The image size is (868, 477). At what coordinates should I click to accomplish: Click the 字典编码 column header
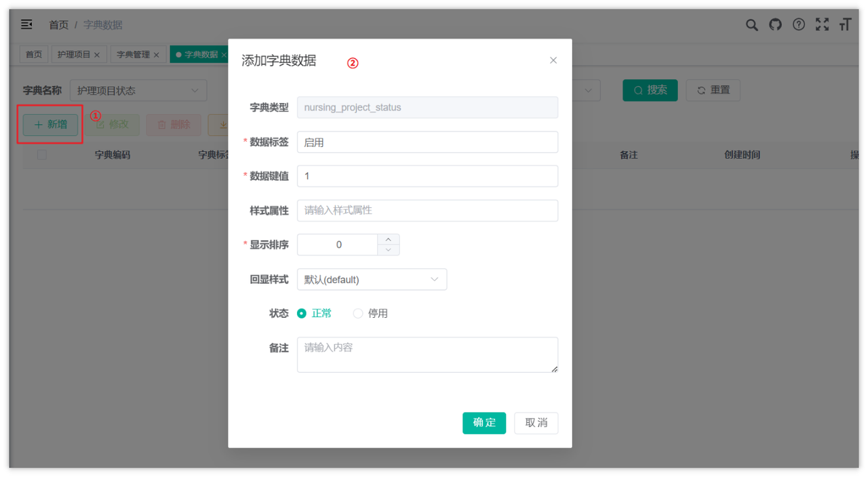coord(113,155)
